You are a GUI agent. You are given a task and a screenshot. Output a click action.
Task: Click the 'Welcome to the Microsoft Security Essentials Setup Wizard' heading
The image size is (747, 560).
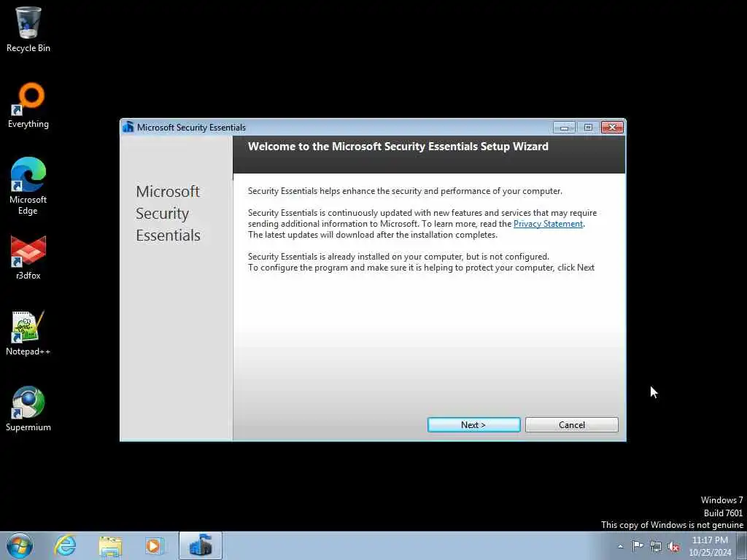pyautogui.click(x=398, y=146)
